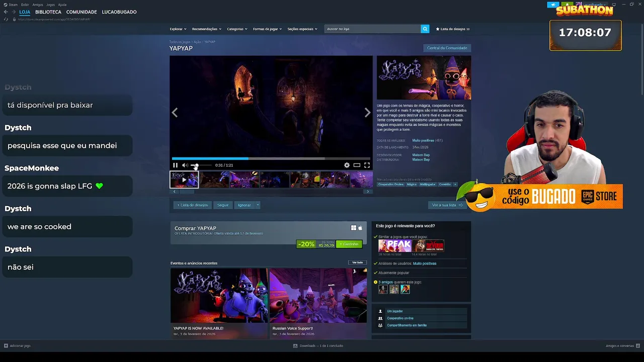Add YAPYAP to cart with Carrinho
644x362 pixels.
click(x=349, y=244)
